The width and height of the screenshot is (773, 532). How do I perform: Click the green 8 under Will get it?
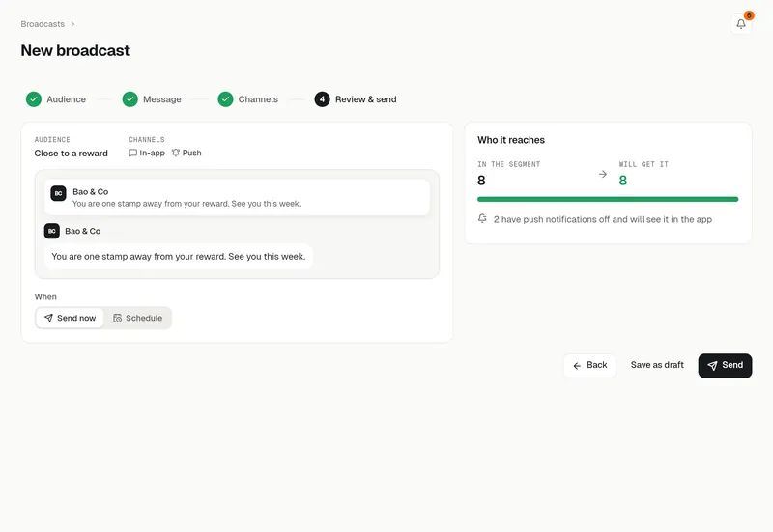coord(622,181)
